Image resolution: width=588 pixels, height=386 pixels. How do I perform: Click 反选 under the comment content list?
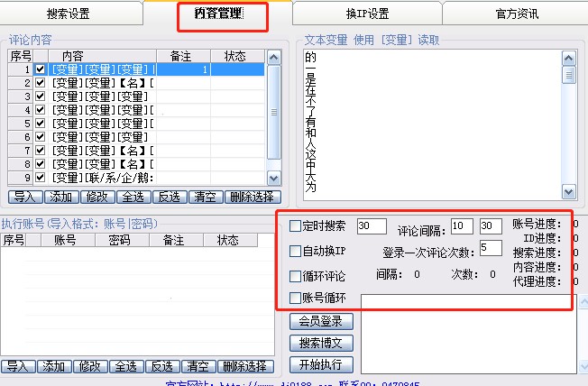pyautogui.click(x=170, y=197)
